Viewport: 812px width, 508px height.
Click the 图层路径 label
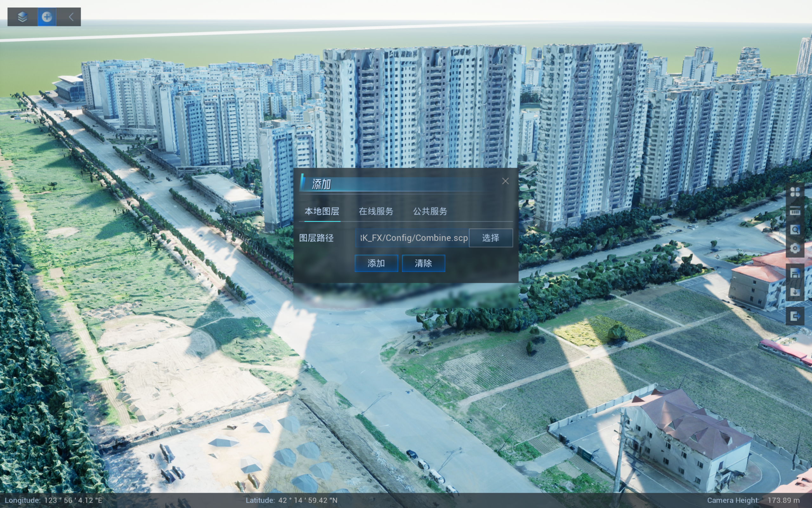click(317, 238)
